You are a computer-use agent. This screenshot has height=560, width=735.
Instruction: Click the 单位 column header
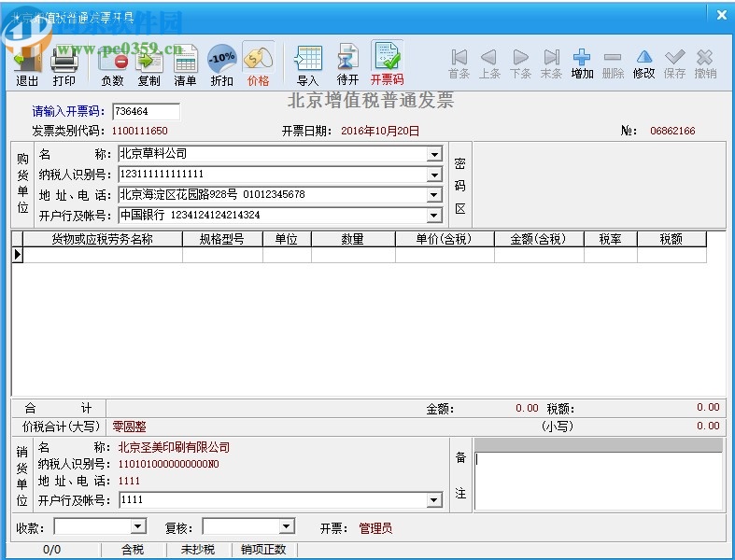coord(287,240)
